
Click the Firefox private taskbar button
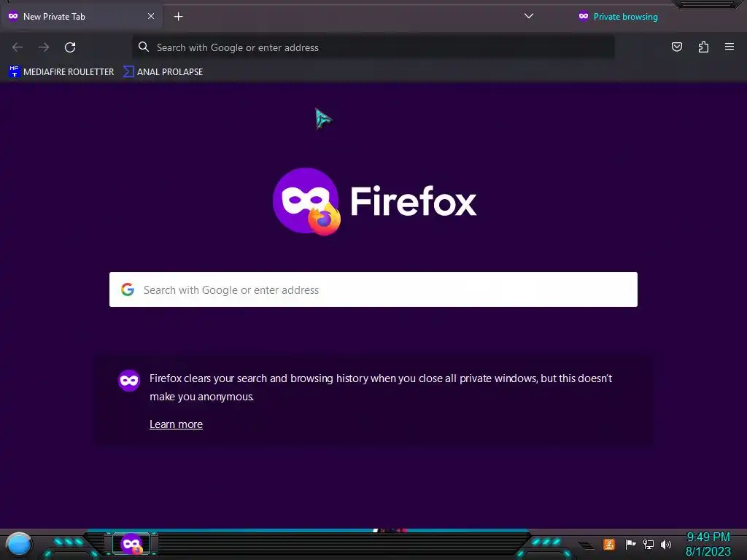(131, 544)
